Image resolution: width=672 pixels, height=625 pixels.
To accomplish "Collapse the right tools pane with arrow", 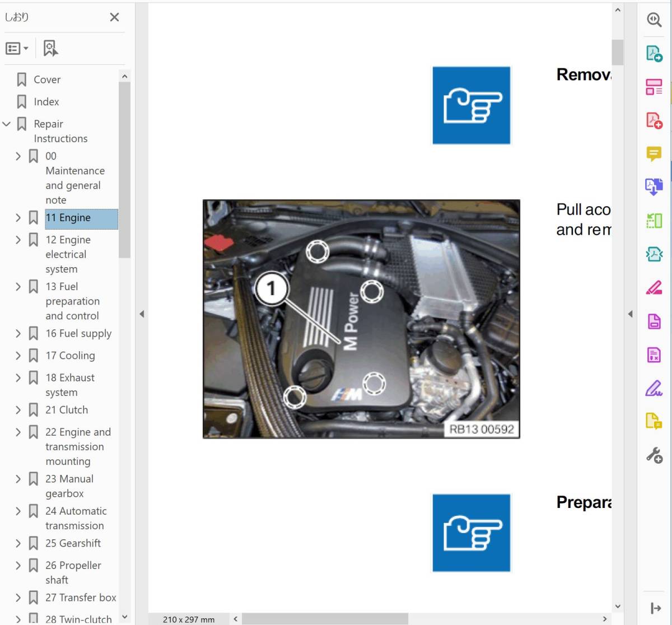I will click(x=630, y=314).
